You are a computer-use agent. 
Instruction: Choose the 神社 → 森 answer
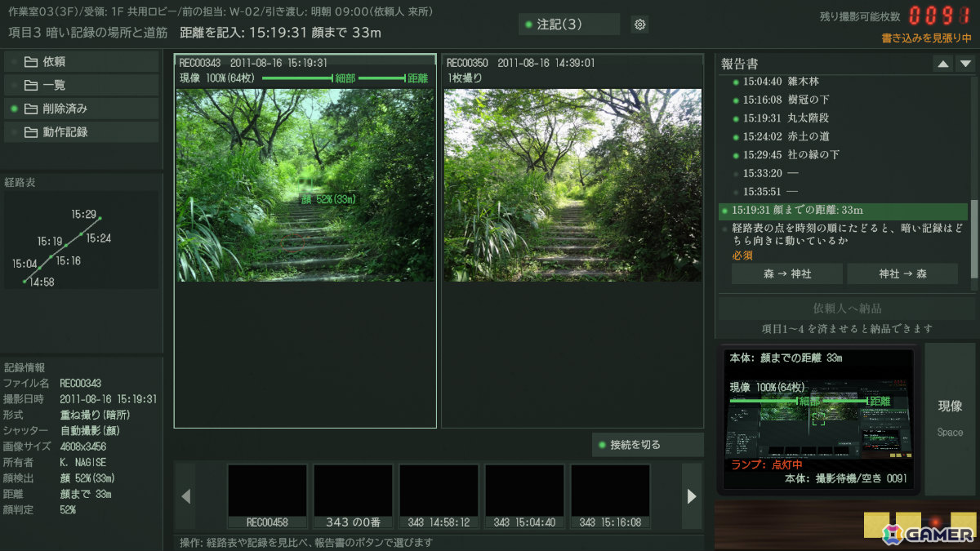pyautogui.click(x=902, y=274)
